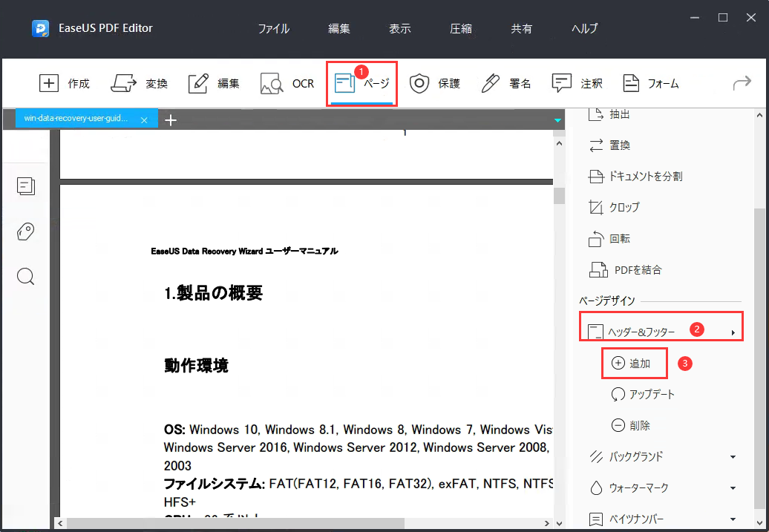Open the 変換 (Convert) tool
The image size is (769, 532).
(x=140, y=83)
